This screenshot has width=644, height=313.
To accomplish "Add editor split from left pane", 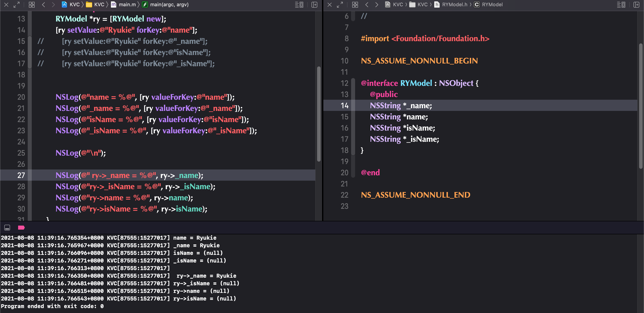I will click(x=314, y=4).
